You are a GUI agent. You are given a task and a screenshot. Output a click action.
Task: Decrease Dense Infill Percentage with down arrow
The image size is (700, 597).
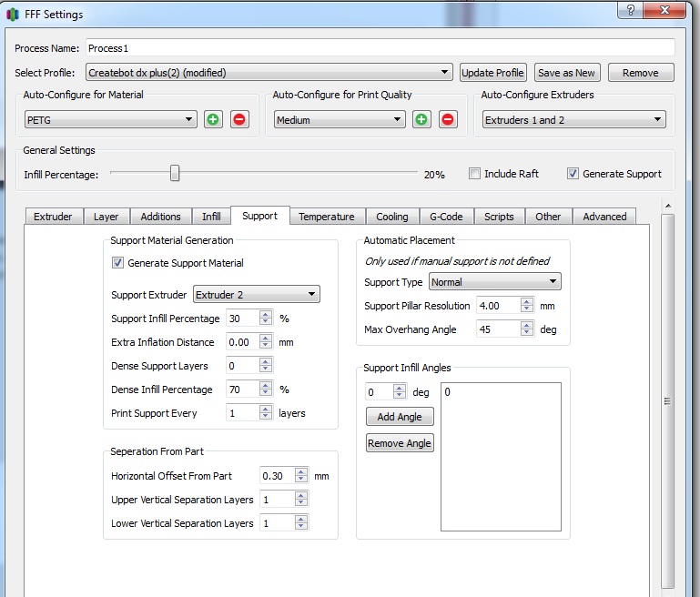click(x=266, y=393)
